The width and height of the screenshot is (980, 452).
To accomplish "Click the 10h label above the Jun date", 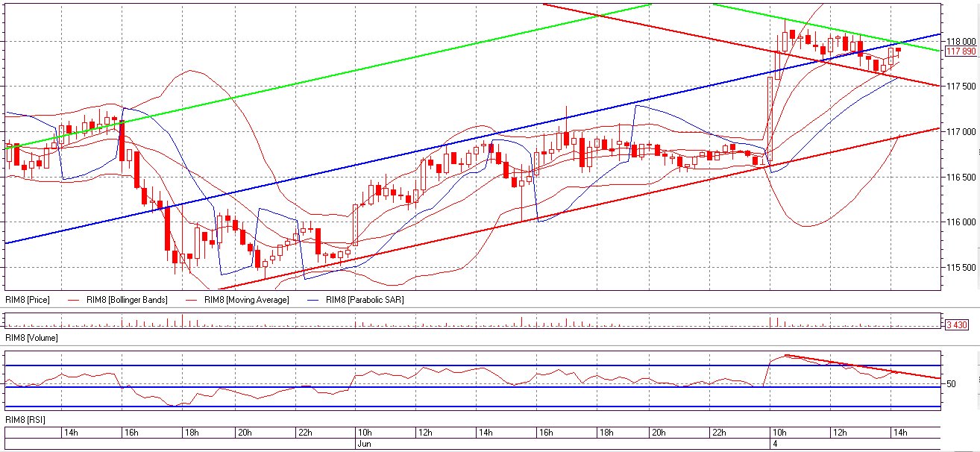I will point(365,433).
